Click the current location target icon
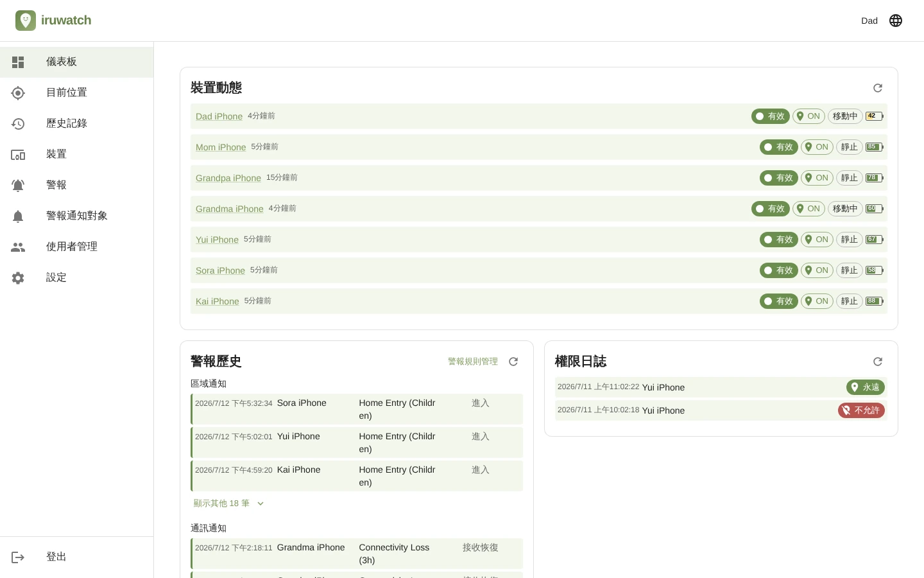This screenshot has height=578, width=924. (18, 93)
